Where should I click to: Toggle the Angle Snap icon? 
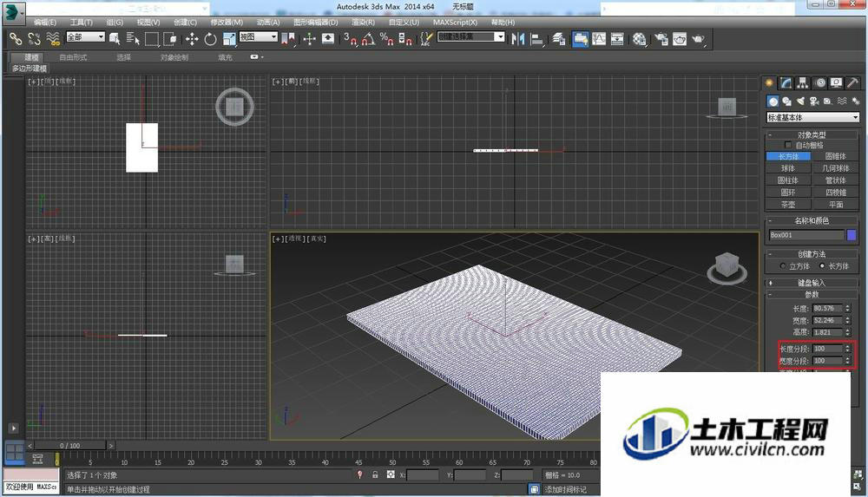pos(368,39)
